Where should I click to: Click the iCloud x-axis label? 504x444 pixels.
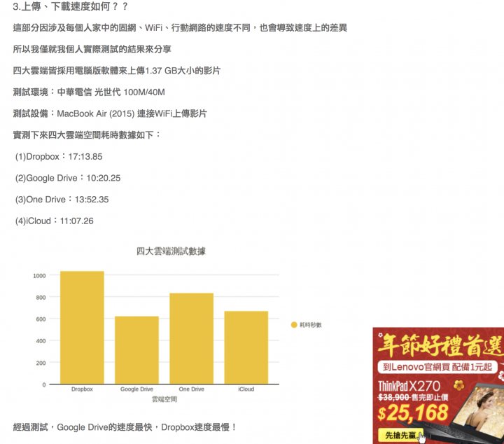[x=246, y=389]
